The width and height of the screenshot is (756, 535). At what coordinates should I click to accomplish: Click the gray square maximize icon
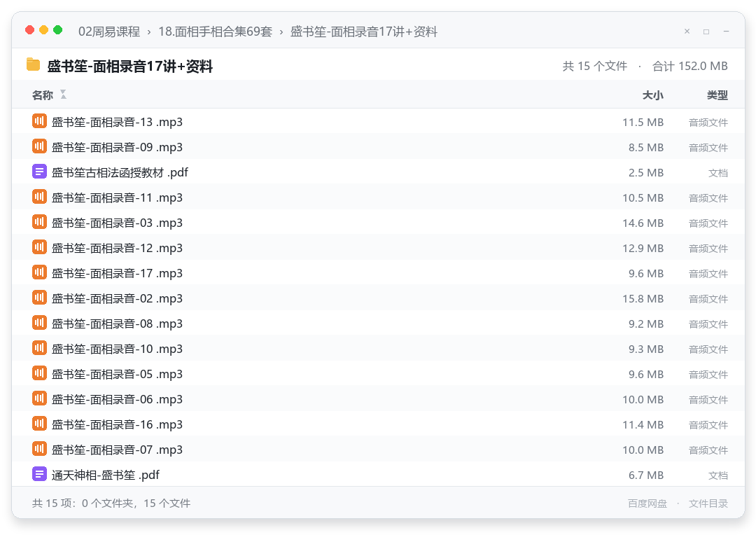click(706, 32)
